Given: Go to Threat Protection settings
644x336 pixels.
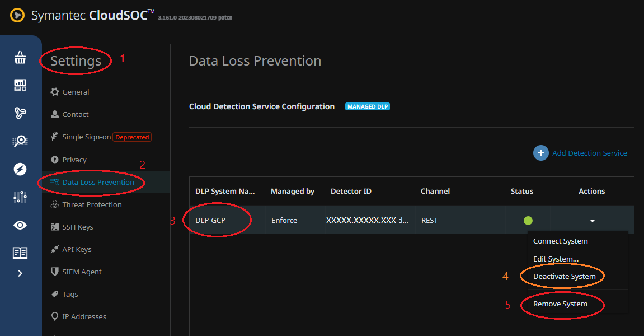Looking at the screenshot, I should click(92, 205).
